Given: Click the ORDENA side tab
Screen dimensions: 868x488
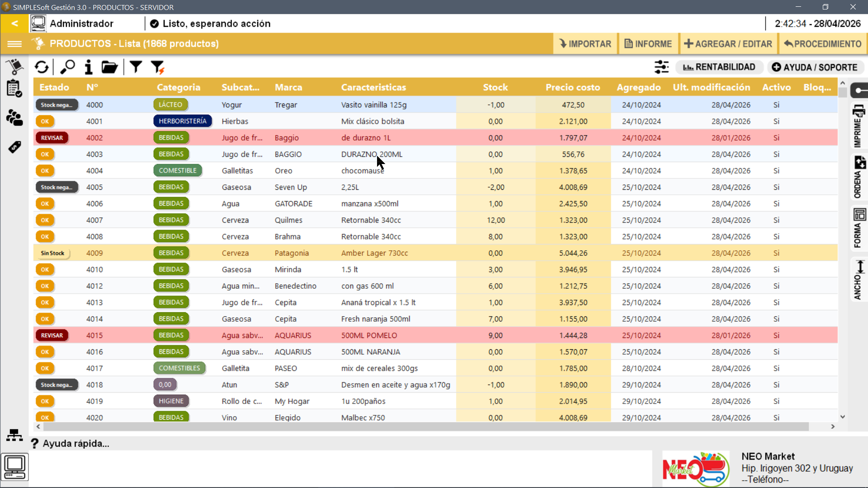Looking at the screenshot, I should 859,178.
